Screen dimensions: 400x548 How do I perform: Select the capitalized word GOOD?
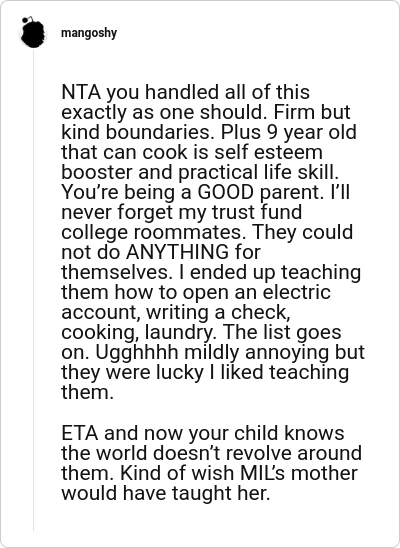pyautogui.click(x=226, y=193)
